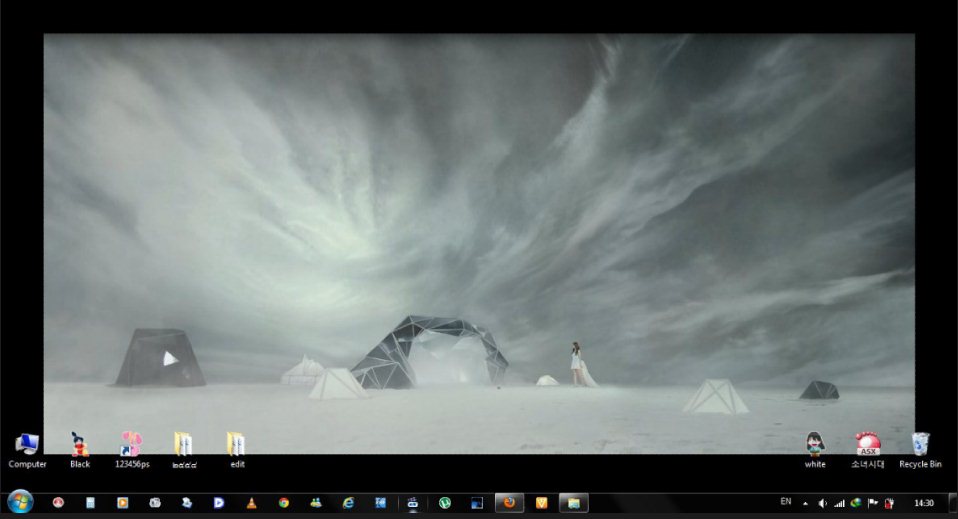Open the Windows Start menu orb
Viewport: 958px width, 519px height.
coord(20,502)
